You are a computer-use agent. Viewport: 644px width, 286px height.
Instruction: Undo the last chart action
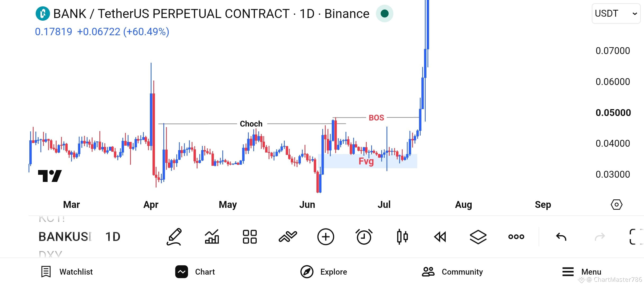(x=561, y=236)
